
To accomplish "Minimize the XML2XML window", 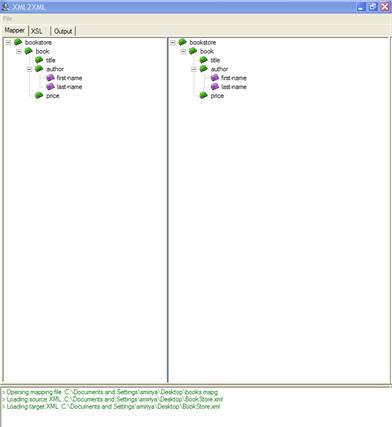I will point(361,7).
